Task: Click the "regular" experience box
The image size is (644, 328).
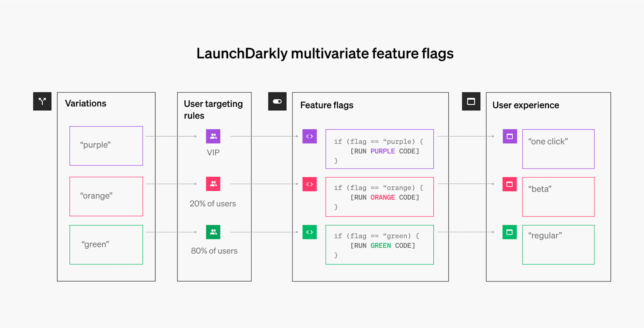Action: coord(558,244)
